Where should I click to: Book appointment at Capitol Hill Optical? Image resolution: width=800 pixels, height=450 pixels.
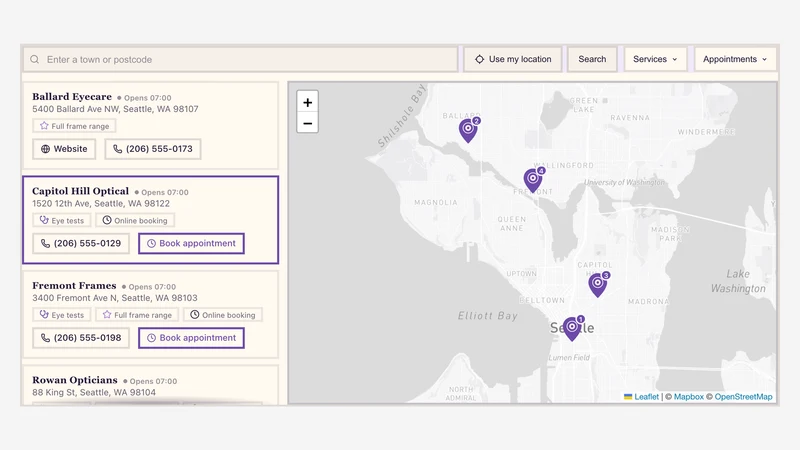tap(191, 243)
